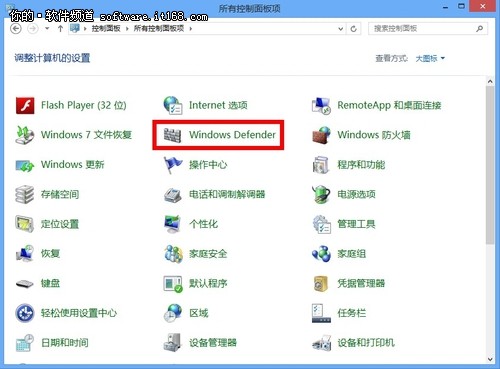The height and width of the screenshot is (369, 500).
Task: Expand the address bar history dropdown
Action: (x=340, y=29)
